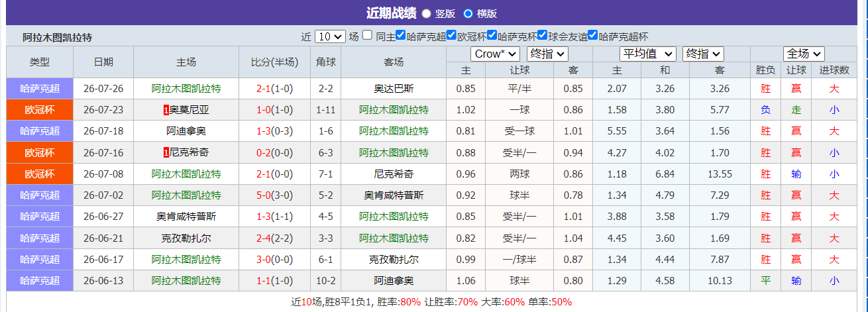Click the 类型 column header
The image size is (868, 312).
pos(40,62)
